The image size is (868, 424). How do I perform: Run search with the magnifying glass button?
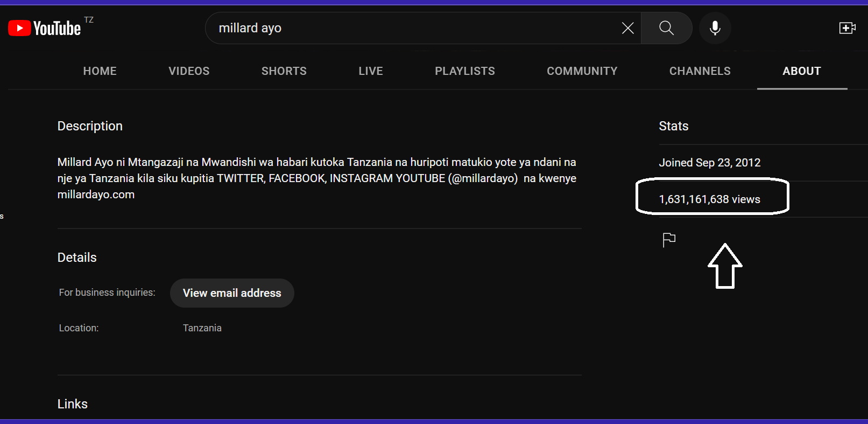pos(666,28)
